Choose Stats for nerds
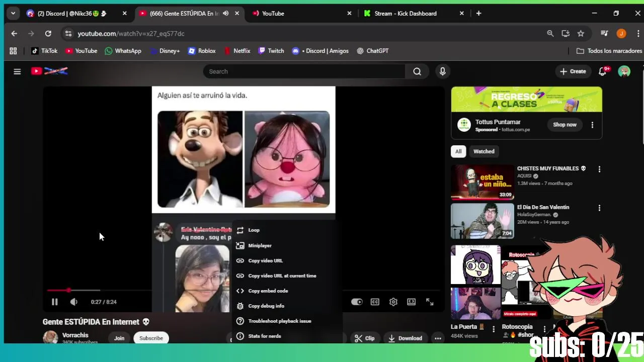The height and width of the screenshot is (362, 644). 287,336
